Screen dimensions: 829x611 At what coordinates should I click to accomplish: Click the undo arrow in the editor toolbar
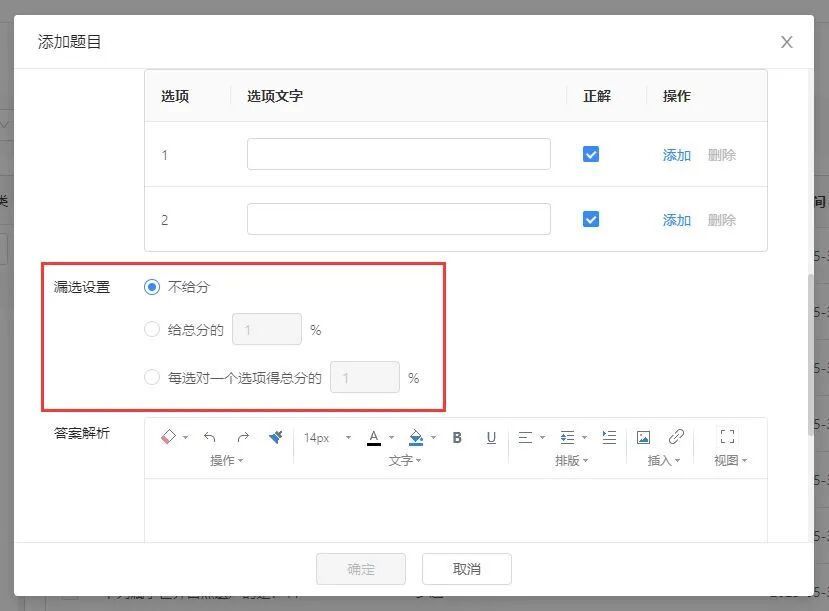pyautogui.click(x=210, y=436)
